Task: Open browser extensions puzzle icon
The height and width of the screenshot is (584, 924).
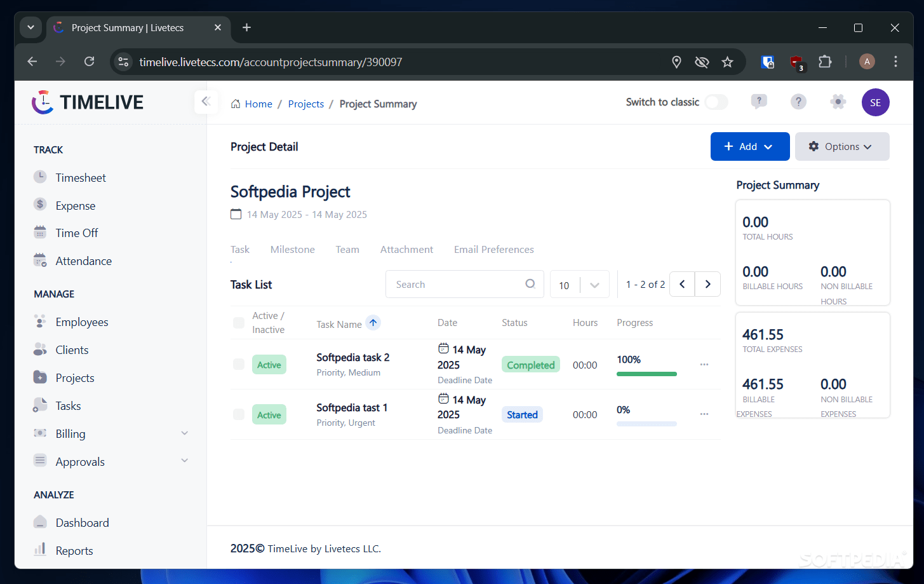Action: [x=825, y=62]
